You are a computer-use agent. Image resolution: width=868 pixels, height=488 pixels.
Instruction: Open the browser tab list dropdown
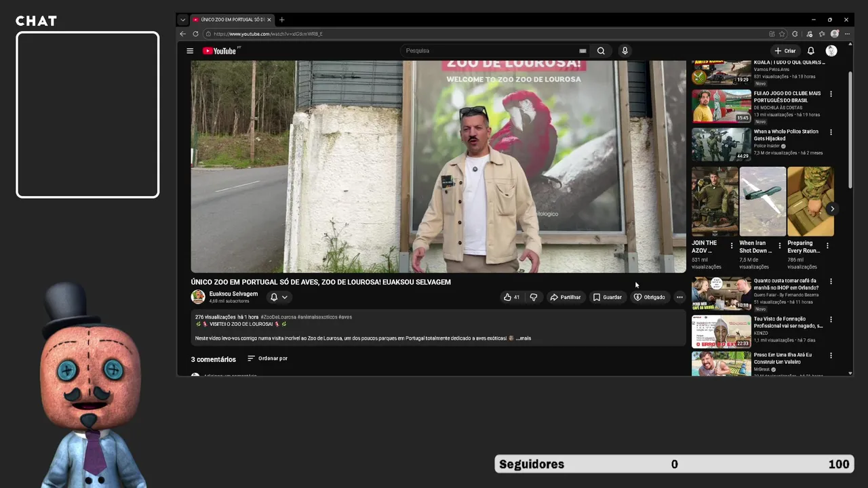(182, 20)
